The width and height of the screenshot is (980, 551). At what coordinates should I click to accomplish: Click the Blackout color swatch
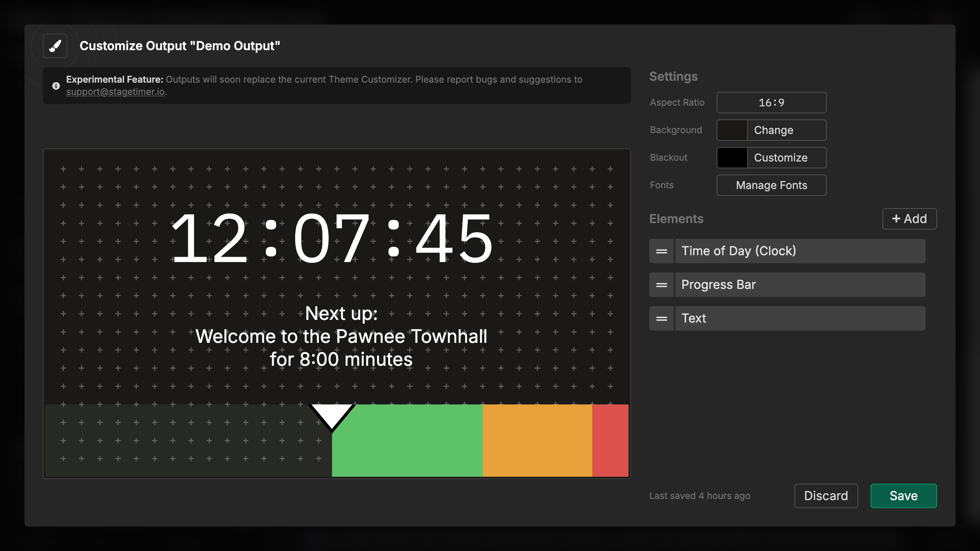click(x=732, y=157)
